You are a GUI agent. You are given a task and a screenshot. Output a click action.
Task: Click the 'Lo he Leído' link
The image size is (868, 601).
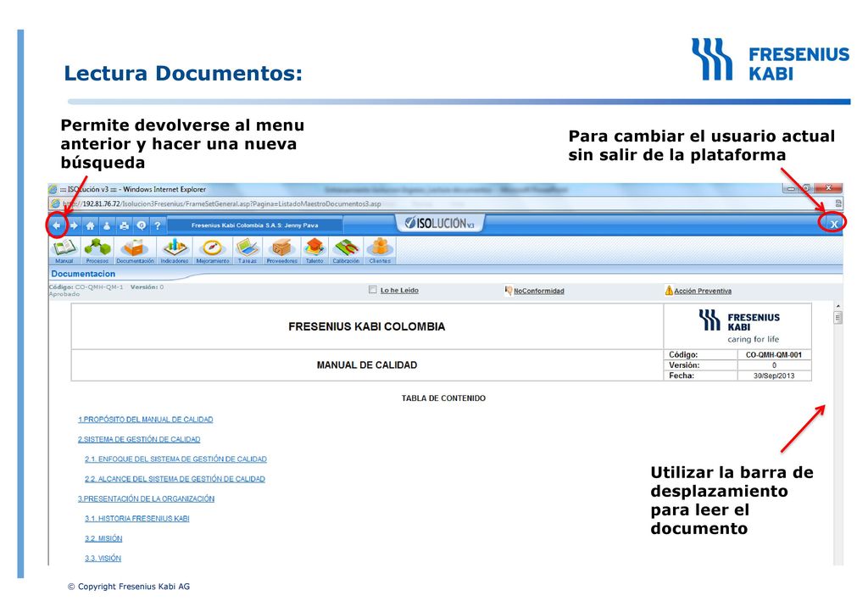pyautogui.click(x=399, y=291)
